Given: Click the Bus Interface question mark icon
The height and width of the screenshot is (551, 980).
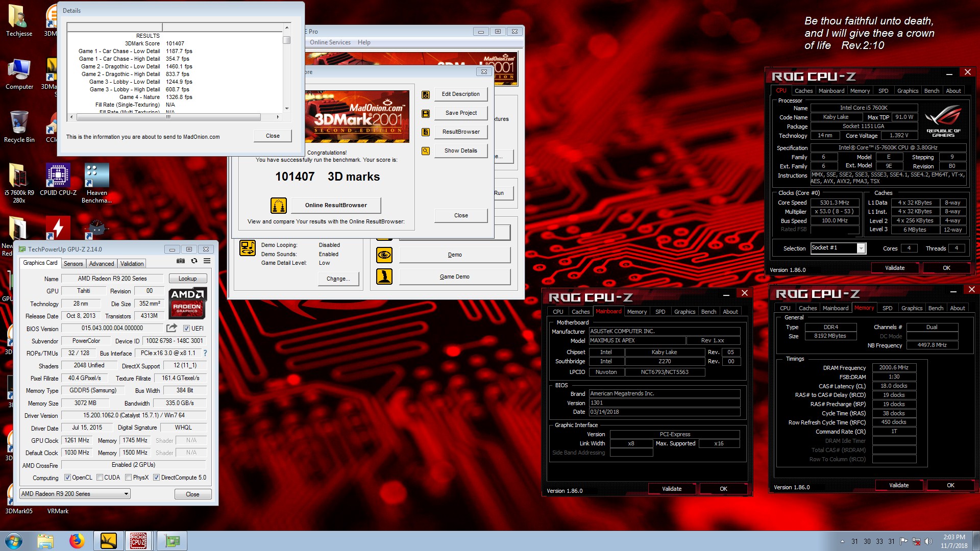Looking at the screenshot, I should pyautogui.click(x=205, y=353).
